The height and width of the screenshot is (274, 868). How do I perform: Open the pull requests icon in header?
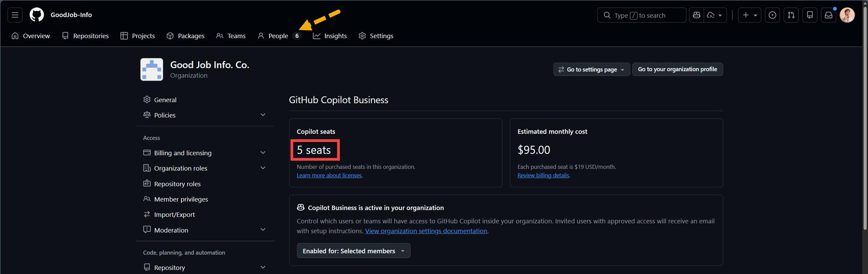pyautogui.click(x=791, y=15)
